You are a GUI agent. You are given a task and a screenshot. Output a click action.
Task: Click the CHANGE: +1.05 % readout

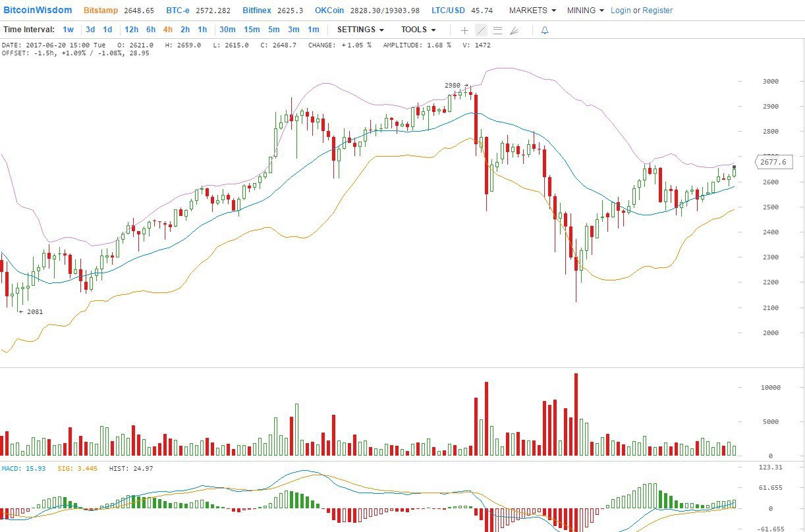(x=339, y=45)
